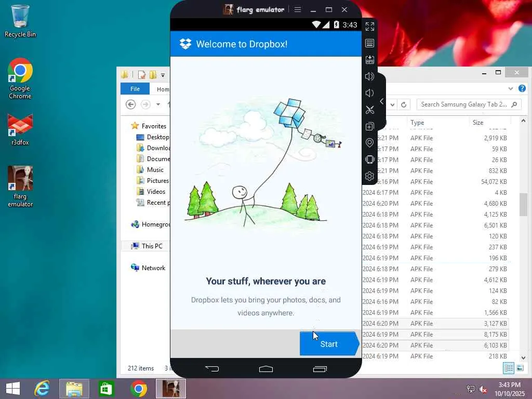Open the emulator virtual keyboard icon

(x=369, y=43)
